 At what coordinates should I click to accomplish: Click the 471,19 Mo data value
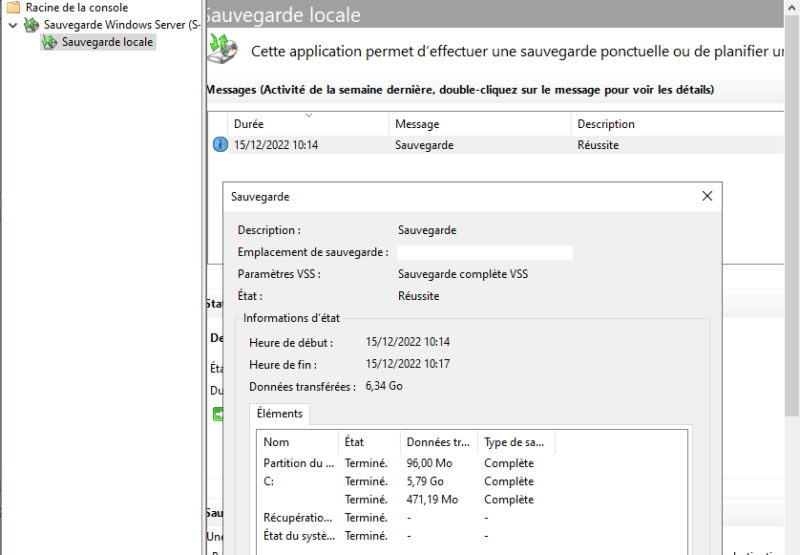point(432,499)
